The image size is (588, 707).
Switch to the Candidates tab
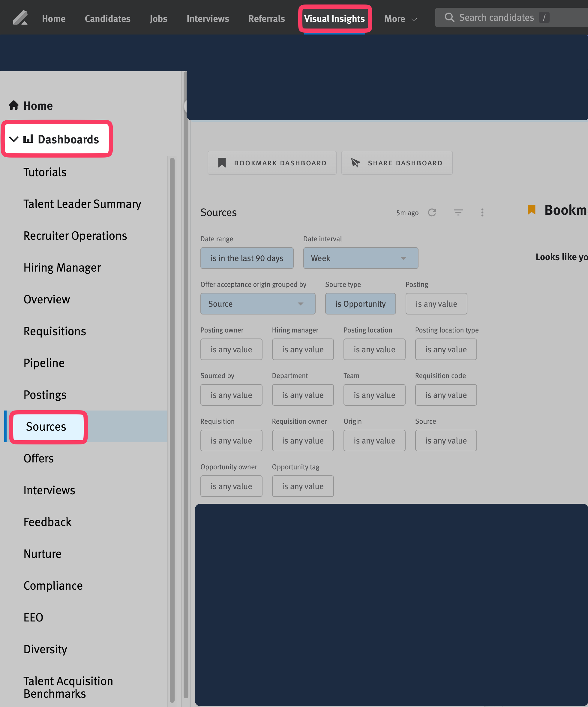coord(107,19)
